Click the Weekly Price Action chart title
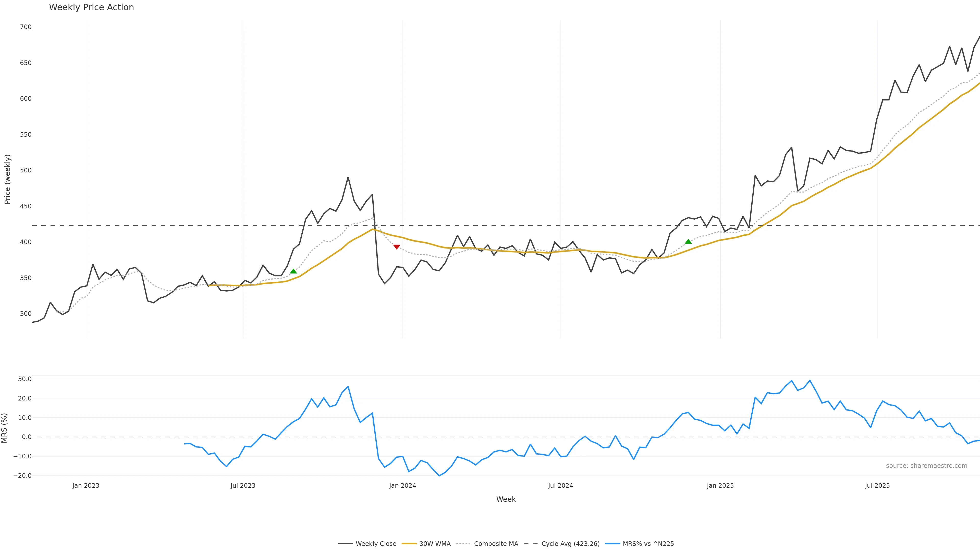980x551 pixels. tap(91, 8)
